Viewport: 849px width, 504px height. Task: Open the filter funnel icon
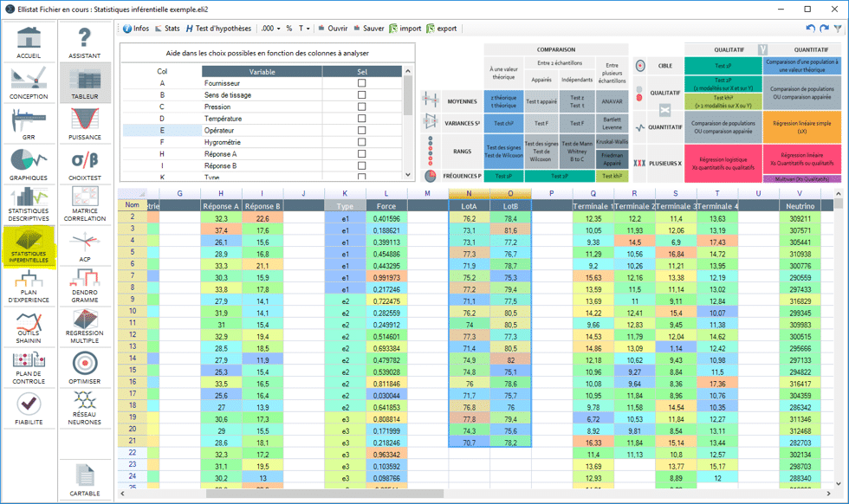point(839,29)
